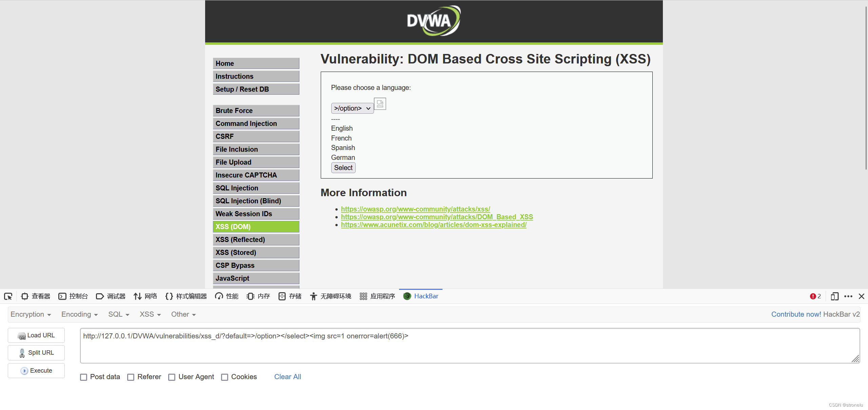Click the Clear All link
This screenshot has height=410, width=868.
287,377
